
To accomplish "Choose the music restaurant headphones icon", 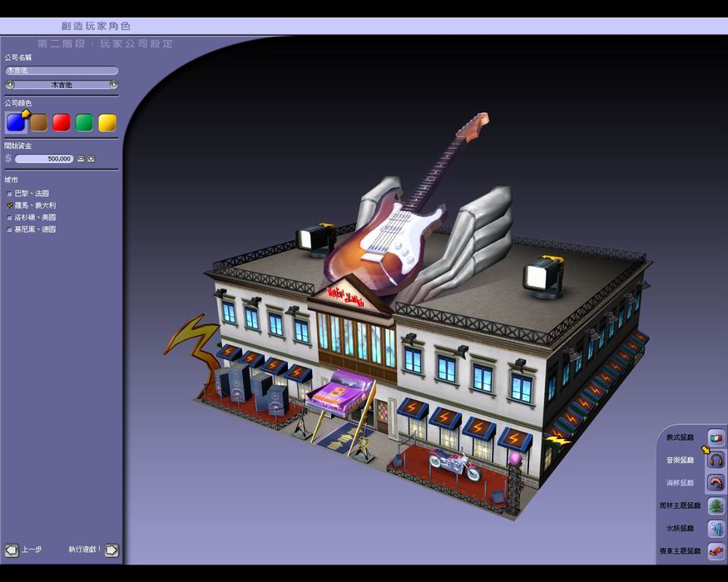I will point(716,460).
